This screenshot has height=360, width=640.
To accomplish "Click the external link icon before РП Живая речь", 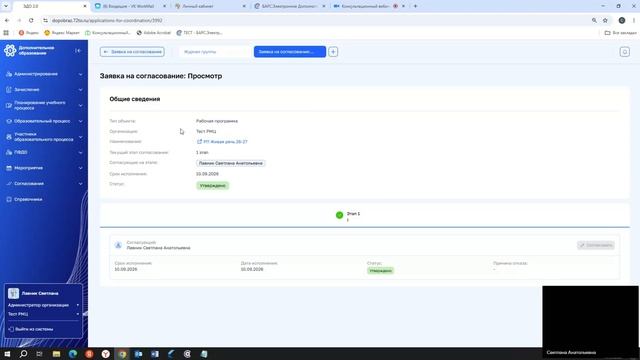I will pyautogui.click(x=199, y=142).
